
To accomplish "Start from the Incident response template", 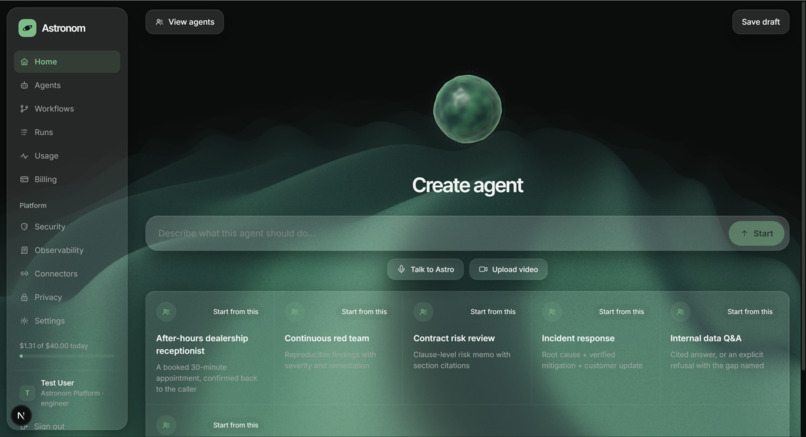I will (x=621, y=312).
